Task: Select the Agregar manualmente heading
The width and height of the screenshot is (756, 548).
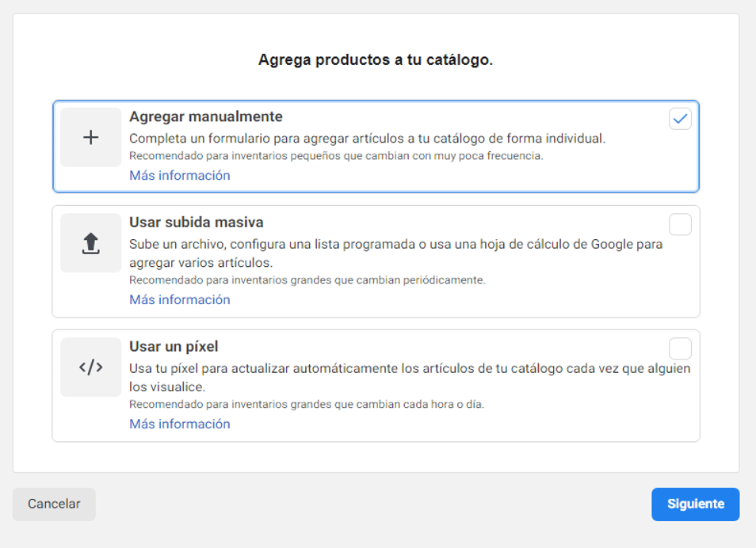Action: click(206, 116)
